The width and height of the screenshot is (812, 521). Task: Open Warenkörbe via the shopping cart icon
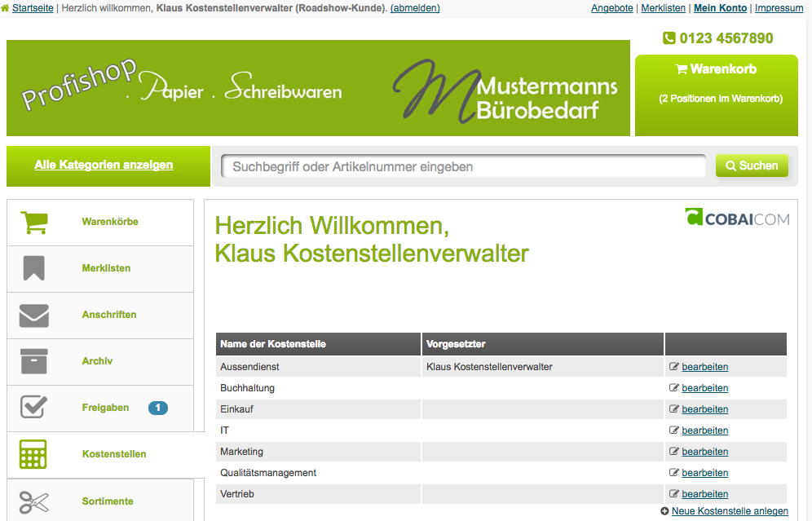pyautogui.click(x=33, y=221)
